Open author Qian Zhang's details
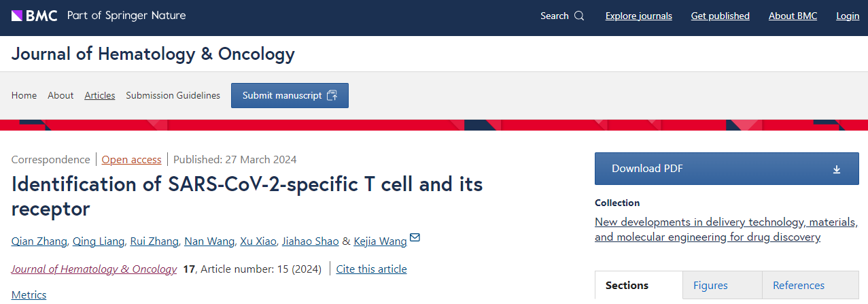Viewport: 868px width, 304px height. click(39, 241)
